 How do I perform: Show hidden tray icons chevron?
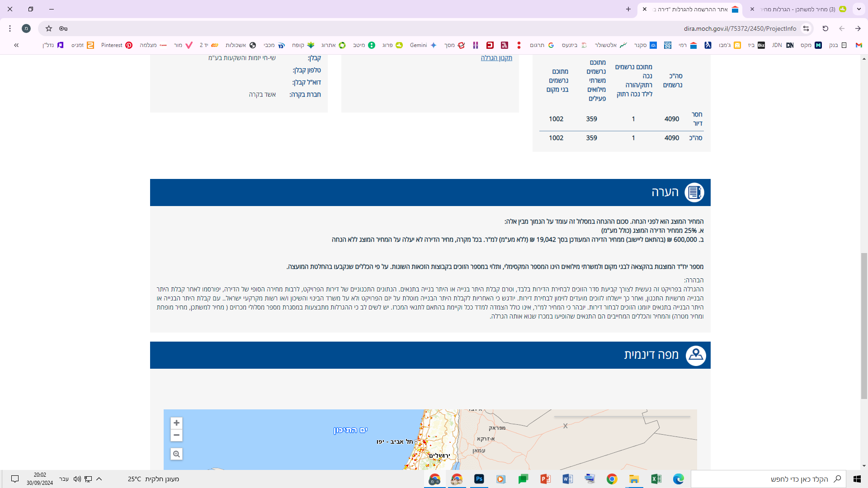click(99, 479)
